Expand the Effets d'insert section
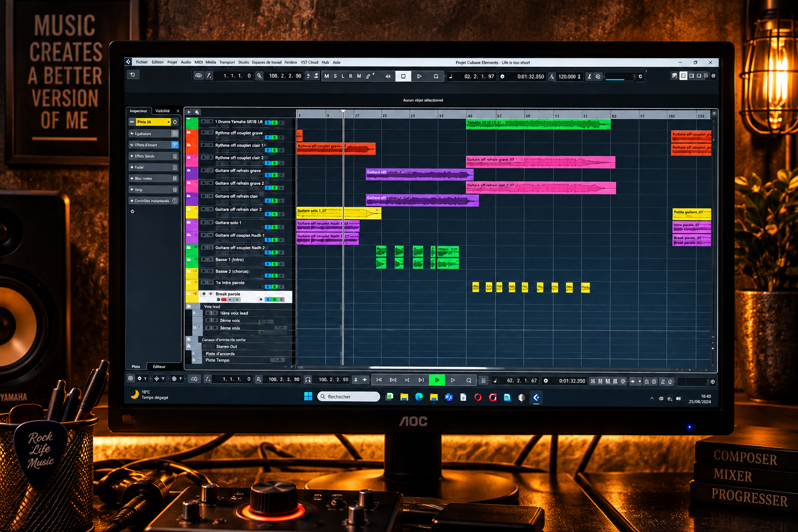Image resolution: width=798 pixels, height=532 pixels. click(x=153, y=145)
